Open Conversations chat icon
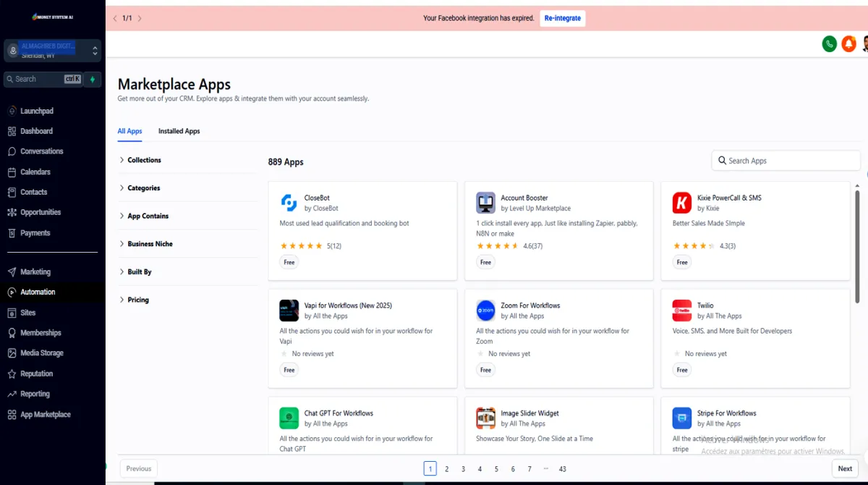Image resolution: width=868 pixels, height=485 pixels. pyautogui.click(x=12, y=151)
